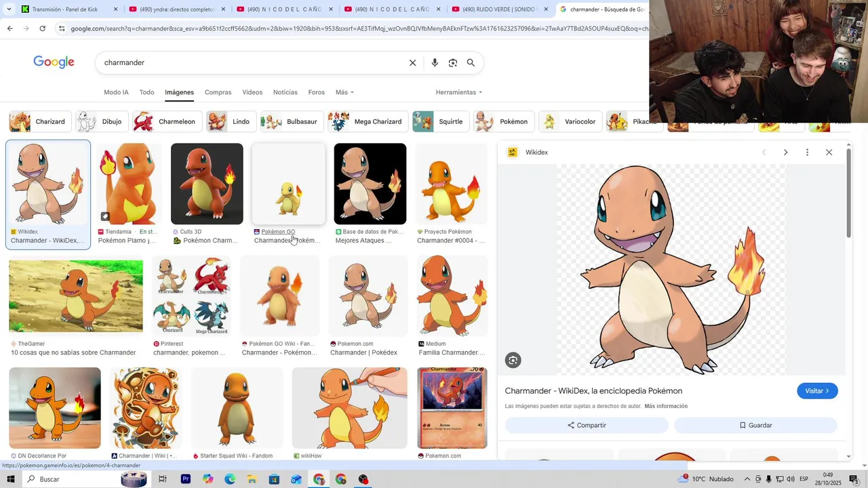This screenshot has width=868, height=488.
Task: Open Task View on the taskbar
Action: click(163, 479)
